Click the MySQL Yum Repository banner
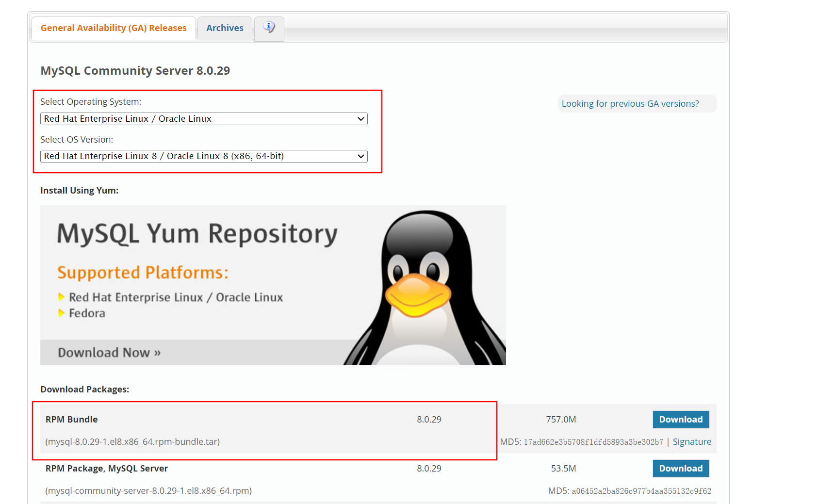 273,285
